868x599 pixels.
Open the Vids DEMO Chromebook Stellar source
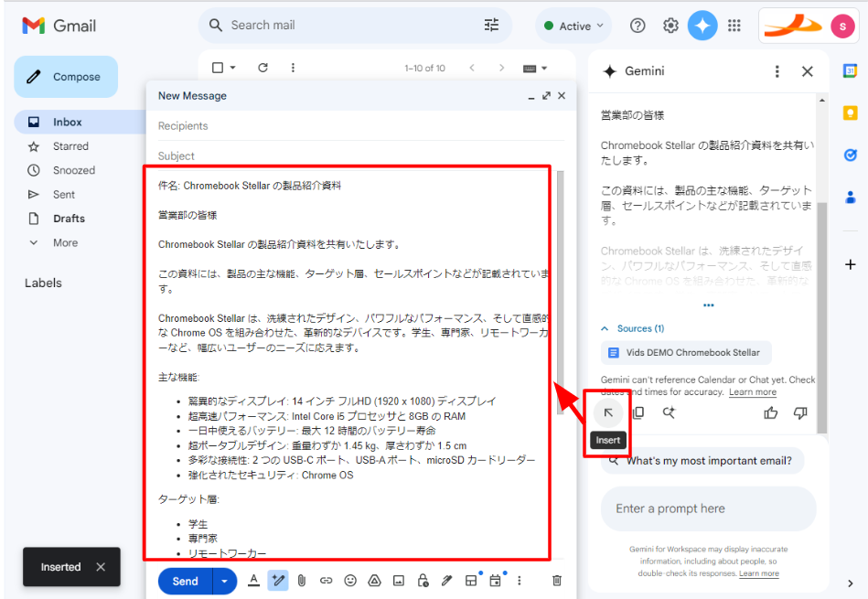click(x=686, y=353)
